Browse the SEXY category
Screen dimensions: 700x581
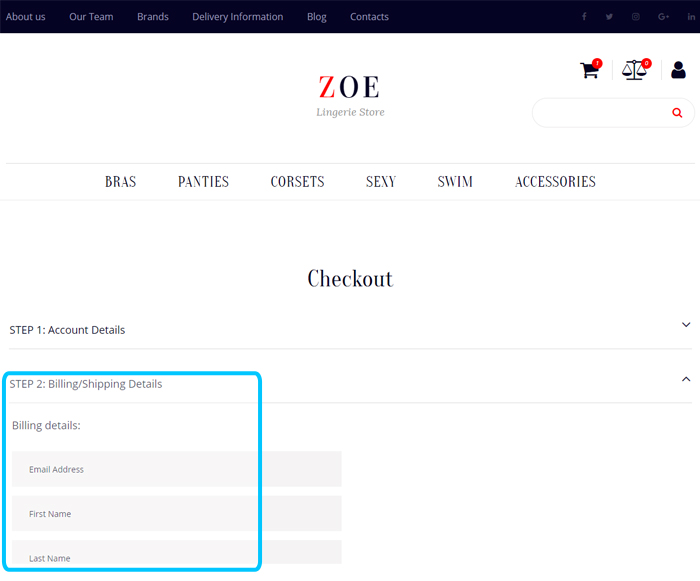point(381,182)
